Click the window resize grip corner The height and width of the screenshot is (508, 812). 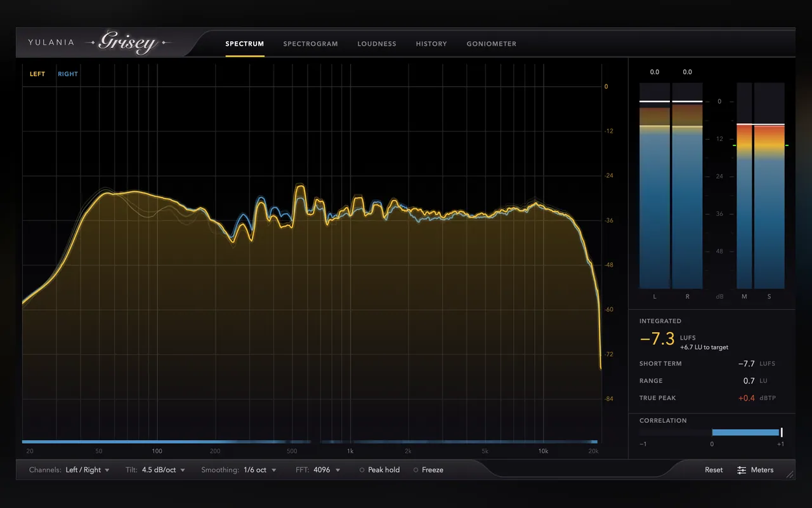[790, 474]
